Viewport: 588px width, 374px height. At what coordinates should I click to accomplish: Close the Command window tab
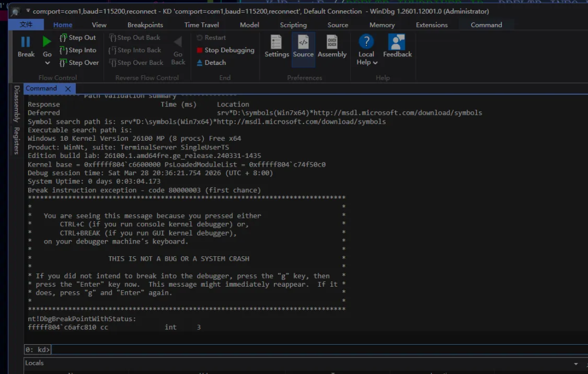coord(68,89)
